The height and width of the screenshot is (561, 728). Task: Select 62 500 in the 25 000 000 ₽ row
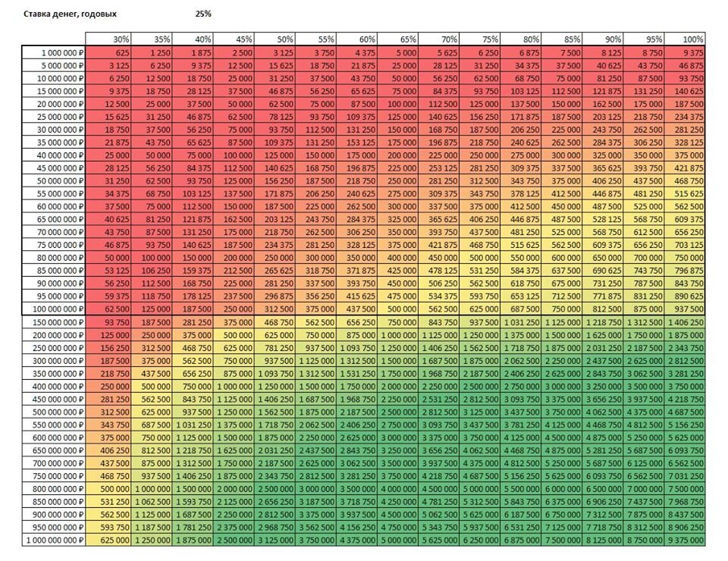click(x=234, y=117)
